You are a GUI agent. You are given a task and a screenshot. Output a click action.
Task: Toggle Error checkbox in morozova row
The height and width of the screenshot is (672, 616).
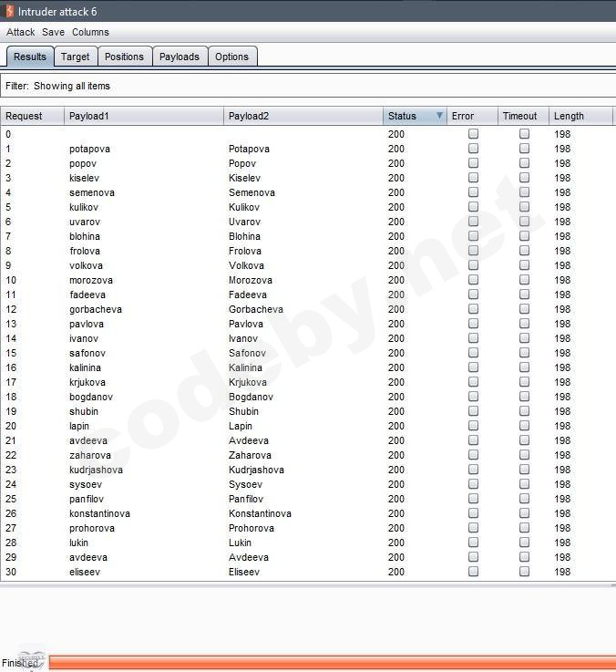click(x=473, y=279)
